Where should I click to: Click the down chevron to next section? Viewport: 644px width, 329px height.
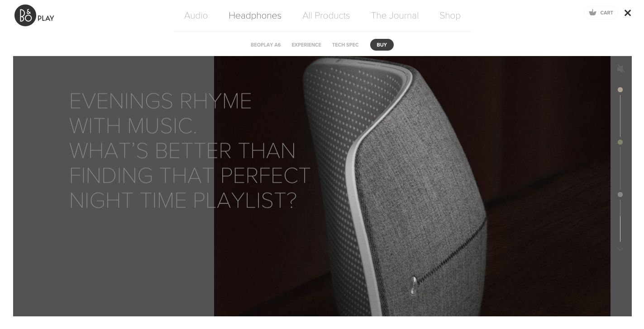click(620, 249)
